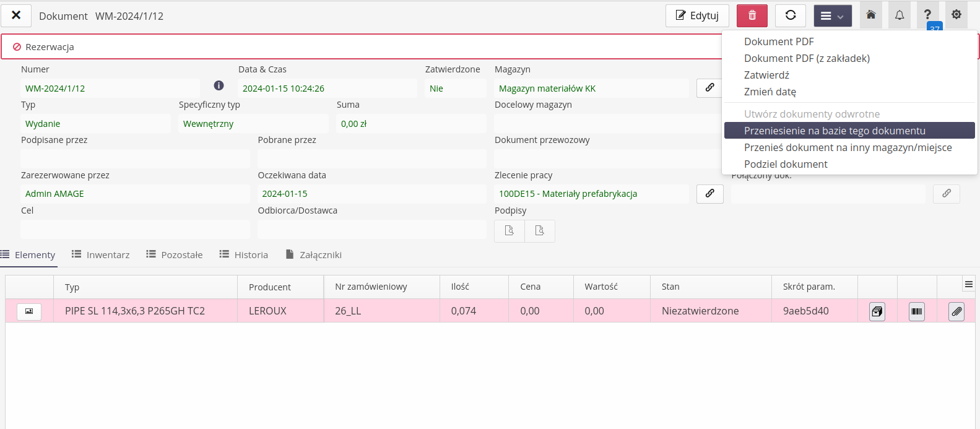
Task: Open link icon next to Zlecenie pracy
Action: (x=709, y=194)
